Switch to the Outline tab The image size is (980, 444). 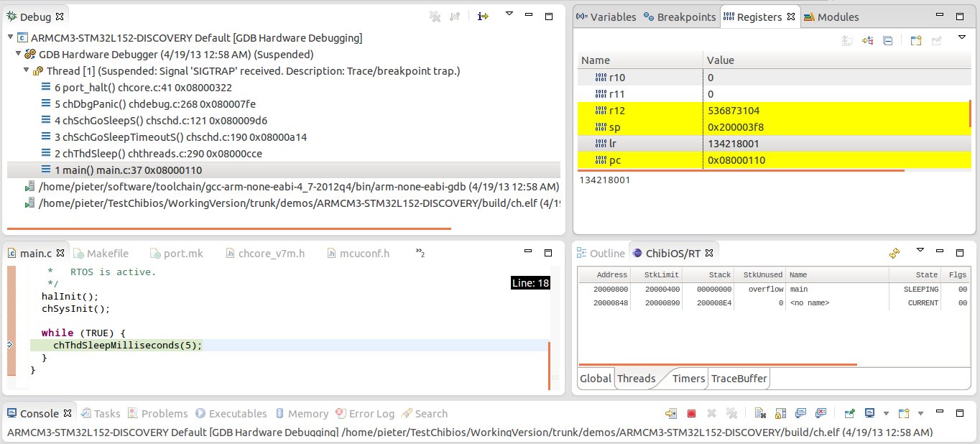coord(601,253)
